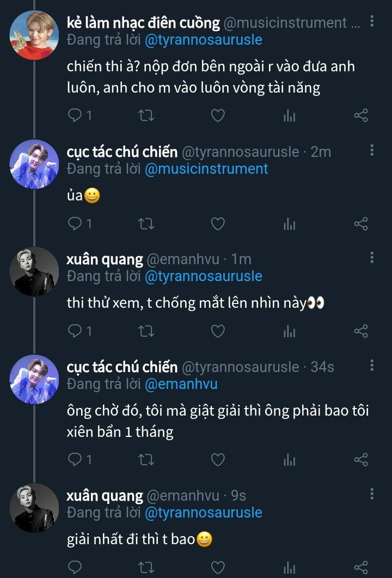Like the "ông chờ đó" tweet
This screenshot has width=392, height=578.
[218, 460]
